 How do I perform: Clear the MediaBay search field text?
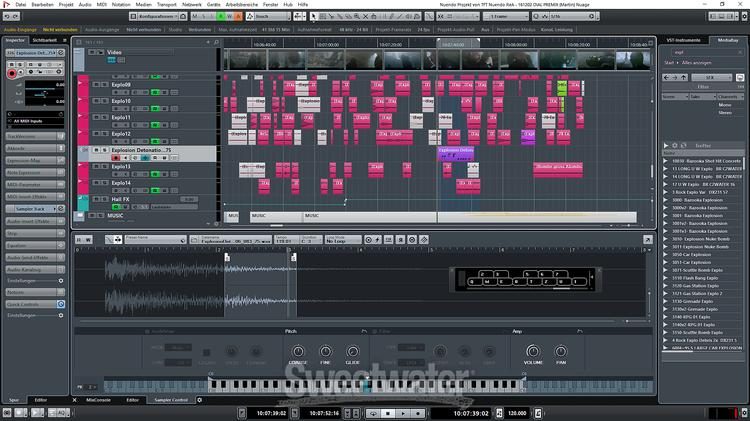pyautogui.click(x=740, y=52)
